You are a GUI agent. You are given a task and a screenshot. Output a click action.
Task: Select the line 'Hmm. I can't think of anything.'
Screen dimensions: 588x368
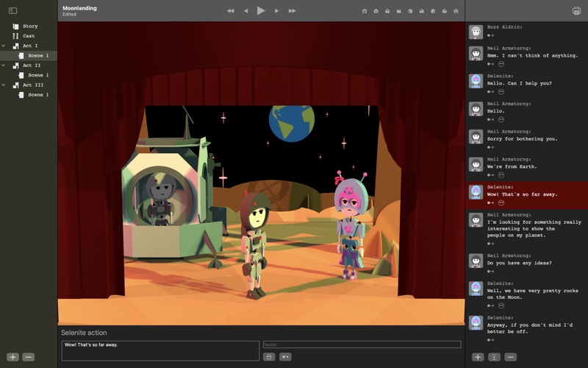(532, 56)
